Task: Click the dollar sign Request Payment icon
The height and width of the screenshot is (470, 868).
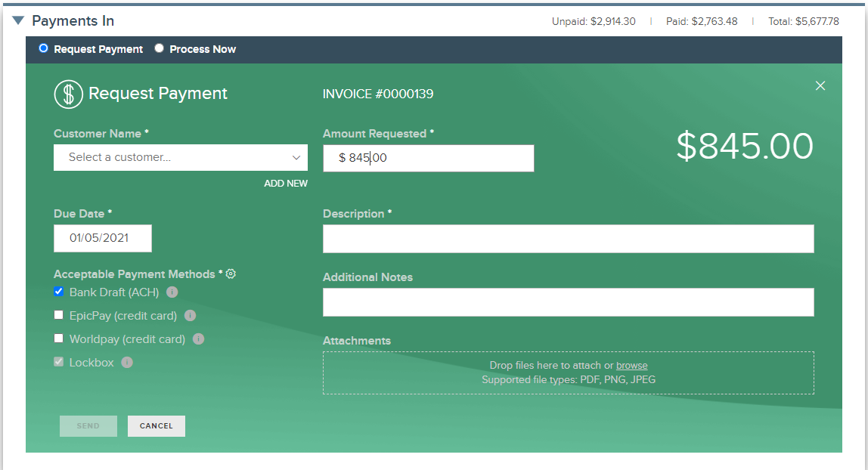Action: pyautogui.click(x=69, y=94)
